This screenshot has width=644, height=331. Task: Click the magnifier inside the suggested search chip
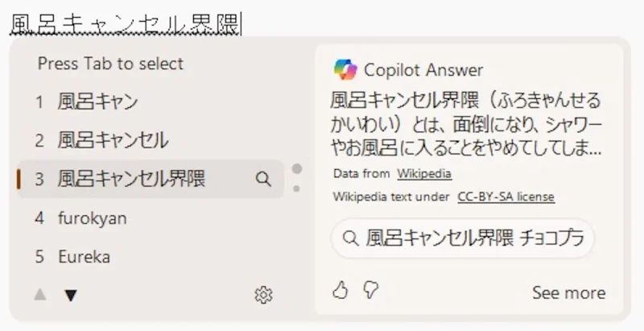coord(350,238)
